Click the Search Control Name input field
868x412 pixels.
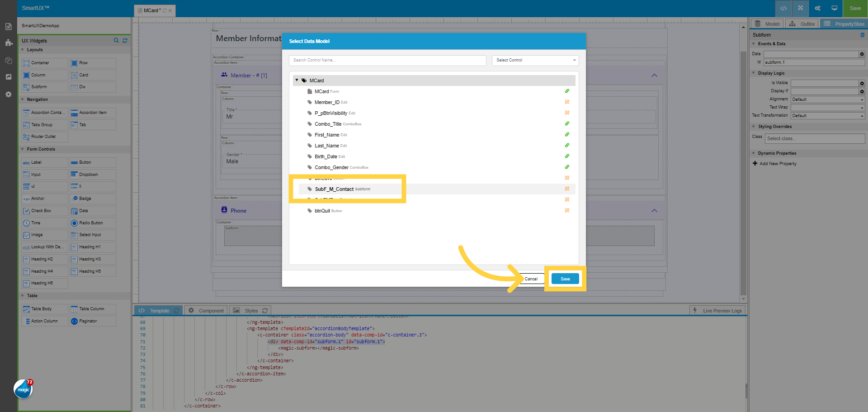point(387,60)
